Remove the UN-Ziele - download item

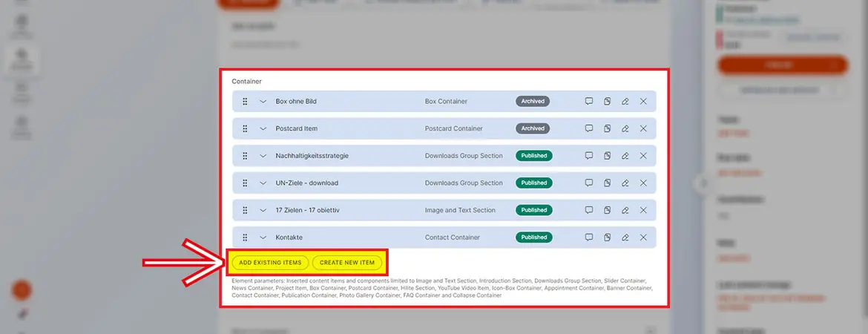[x=643, y=183]
